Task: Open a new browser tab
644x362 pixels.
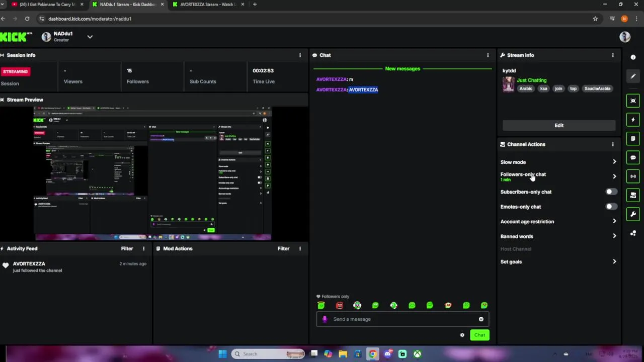Action: (x=255, y=5)
